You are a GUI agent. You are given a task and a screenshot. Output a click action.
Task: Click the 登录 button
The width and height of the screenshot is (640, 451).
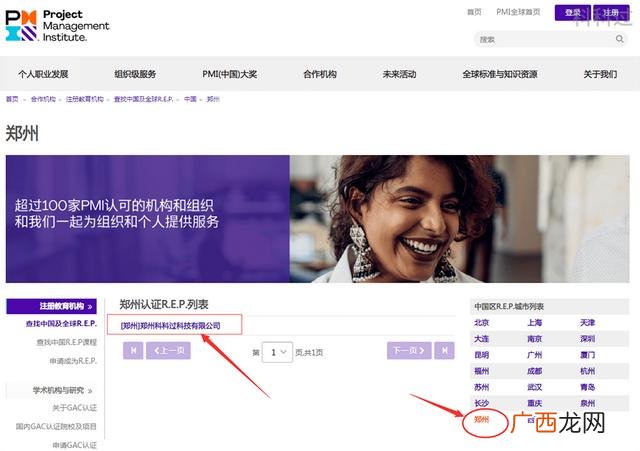[572, 13]
